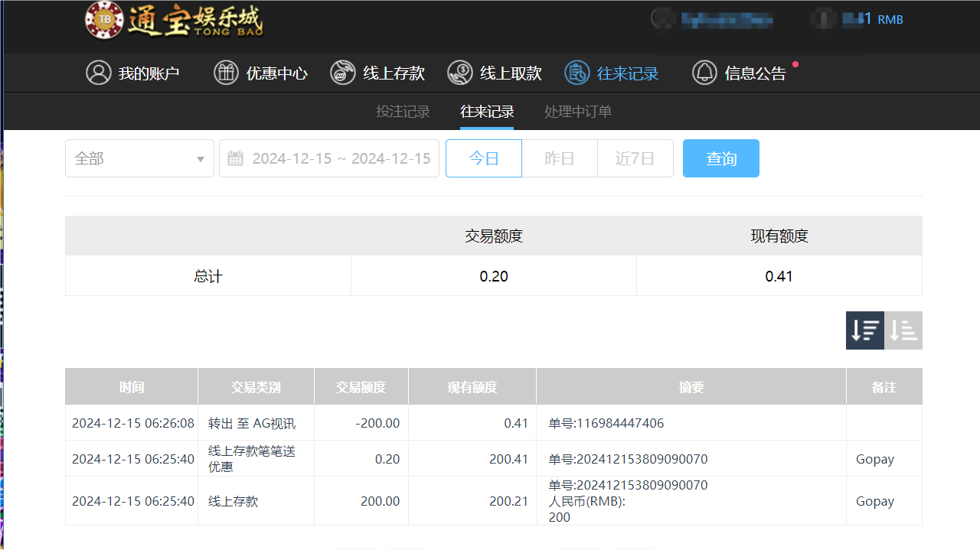Select the 昨日 filter option

[x=560, y=158]
